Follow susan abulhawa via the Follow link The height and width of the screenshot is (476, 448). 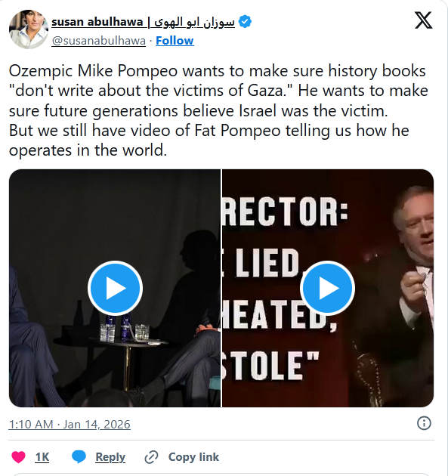[175, 41]
